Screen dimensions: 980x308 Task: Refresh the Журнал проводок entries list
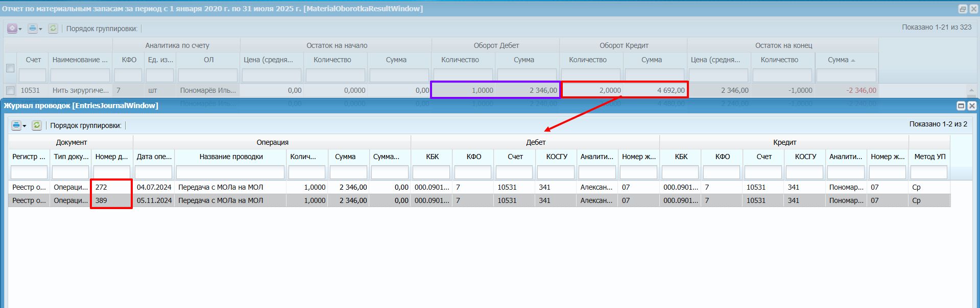tap(37, 125)
